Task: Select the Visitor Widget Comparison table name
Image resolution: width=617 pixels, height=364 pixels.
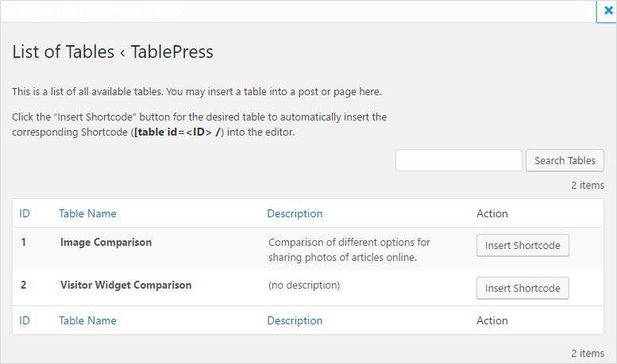Action: tap(126, 285)
